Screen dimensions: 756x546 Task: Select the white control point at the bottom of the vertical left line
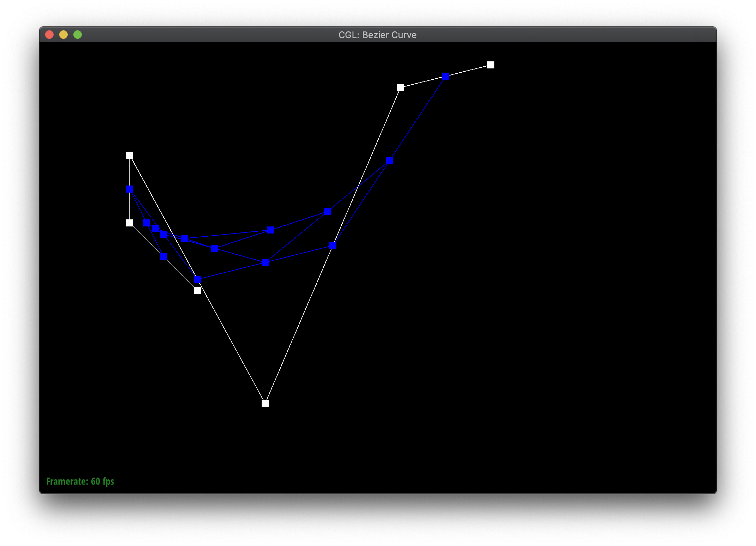[x=130, y=223]
